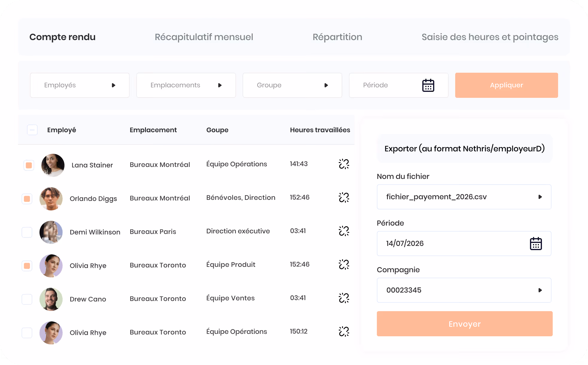Viewport: 588px width, 365px height.
Task: Click the sync icon in Drew Cano's row
Action: (344, 298)
